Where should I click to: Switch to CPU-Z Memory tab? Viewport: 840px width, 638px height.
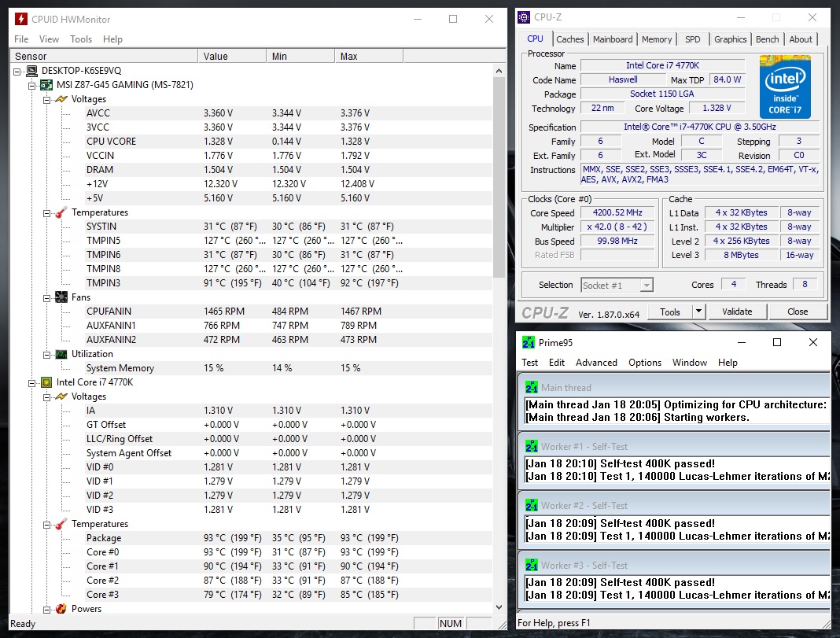click(656, 39)
